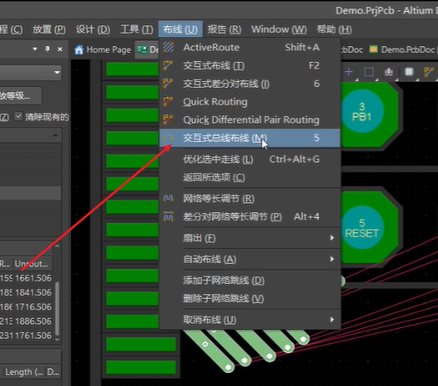Select the 1761.506 table cell
This screenshot has height=386, width=438.
pyautogui.click(x=33, y=335)
